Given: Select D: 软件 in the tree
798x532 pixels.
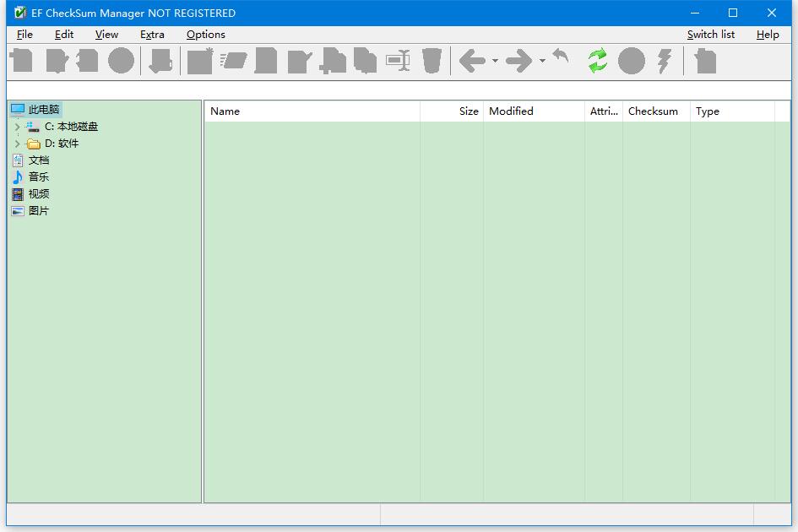Looking at the screenshot, I should (x=62, y=144).
